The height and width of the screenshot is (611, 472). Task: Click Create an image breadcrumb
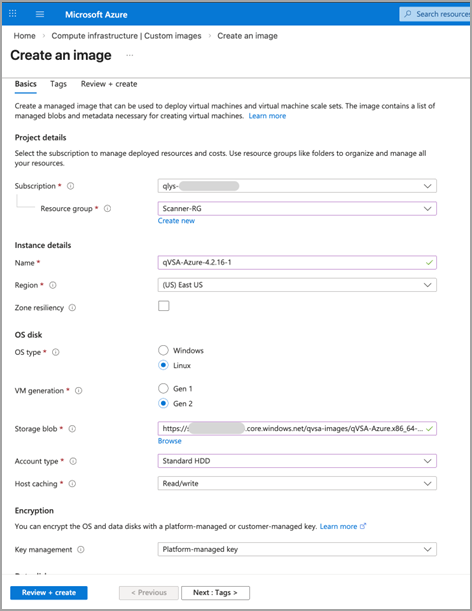click(247, 36)
